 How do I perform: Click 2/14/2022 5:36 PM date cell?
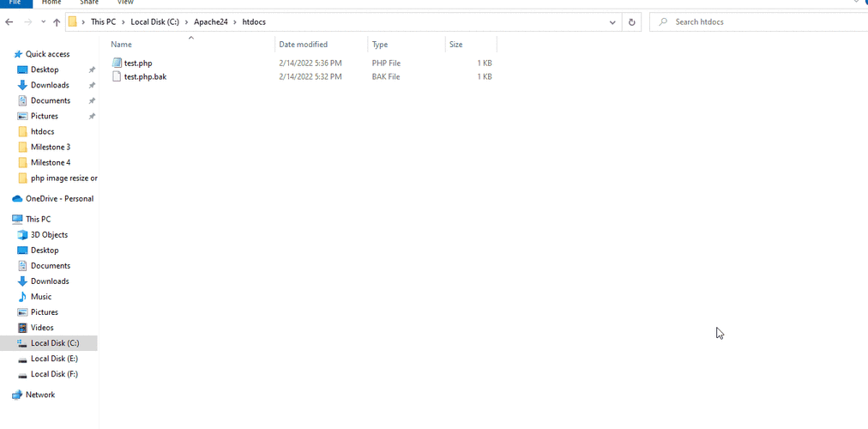click(310, 63)
